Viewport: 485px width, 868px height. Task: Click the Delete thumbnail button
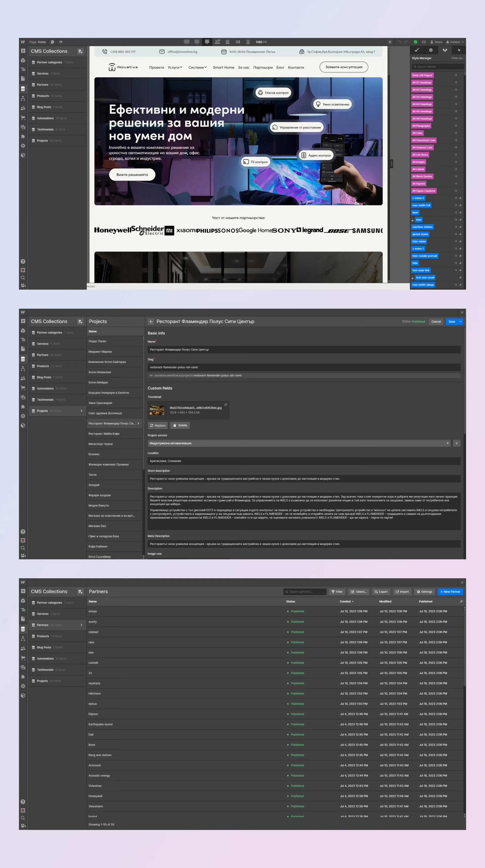pos(180,425)
